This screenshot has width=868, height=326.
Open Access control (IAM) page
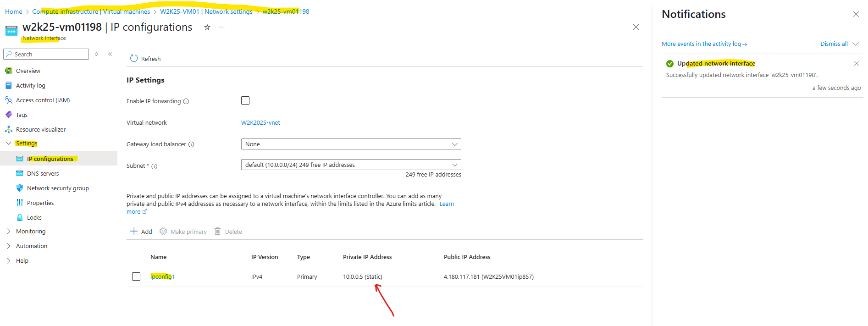(x=43, y=100)
